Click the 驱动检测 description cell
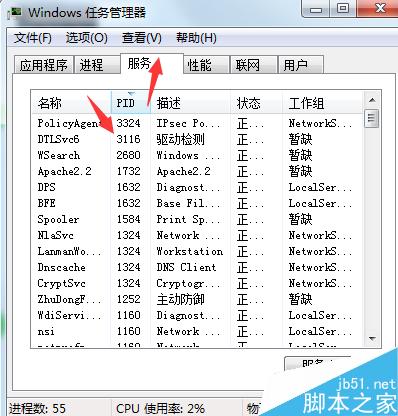The height and width of the screenshot is (416, 398). tap(180, 139)
